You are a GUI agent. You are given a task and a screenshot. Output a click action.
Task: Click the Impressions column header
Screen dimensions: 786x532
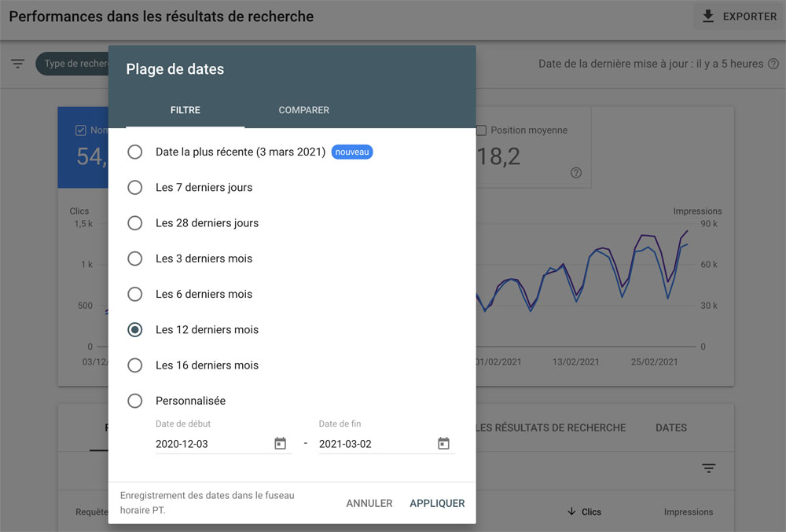pos(689,512)
